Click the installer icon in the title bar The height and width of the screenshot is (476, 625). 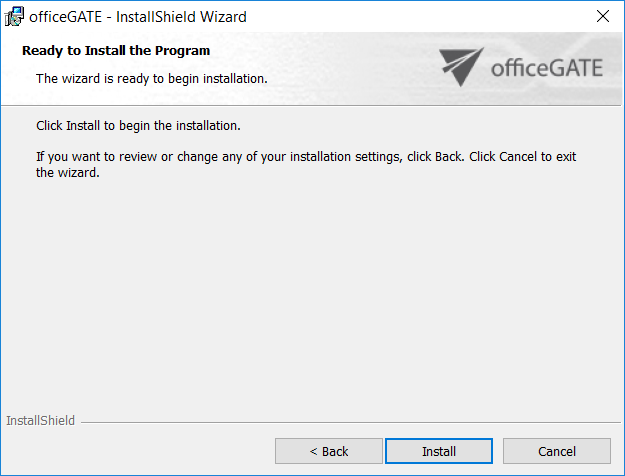point(15,16)
